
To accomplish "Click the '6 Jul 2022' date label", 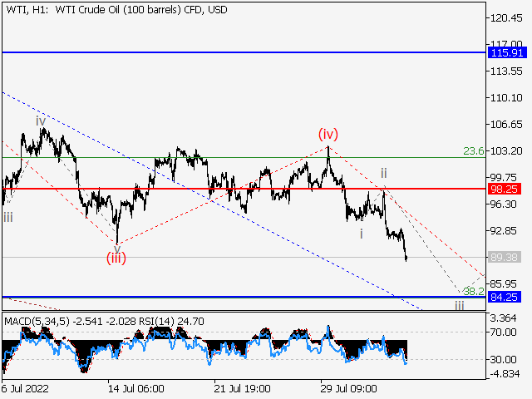I will (25, 388).
